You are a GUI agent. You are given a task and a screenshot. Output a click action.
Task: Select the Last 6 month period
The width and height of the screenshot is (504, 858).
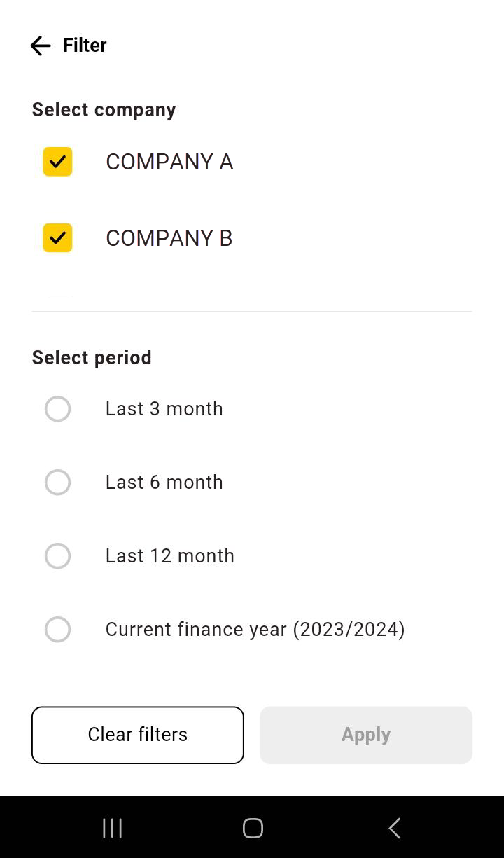[57, 482]
